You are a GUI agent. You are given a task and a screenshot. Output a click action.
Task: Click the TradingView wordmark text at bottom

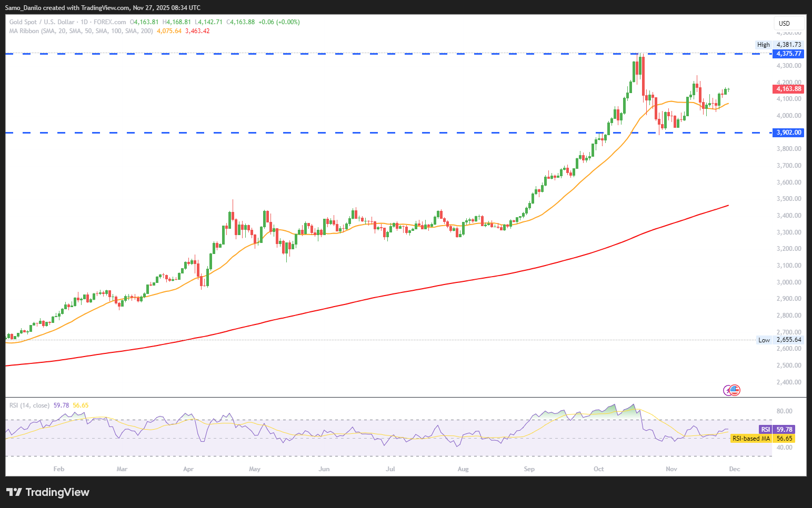[57, 492]
